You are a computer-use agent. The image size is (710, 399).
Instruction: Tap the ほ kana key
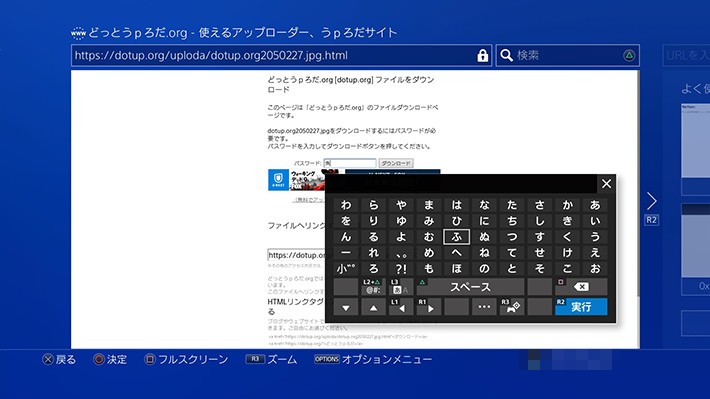tap(456, 269)
